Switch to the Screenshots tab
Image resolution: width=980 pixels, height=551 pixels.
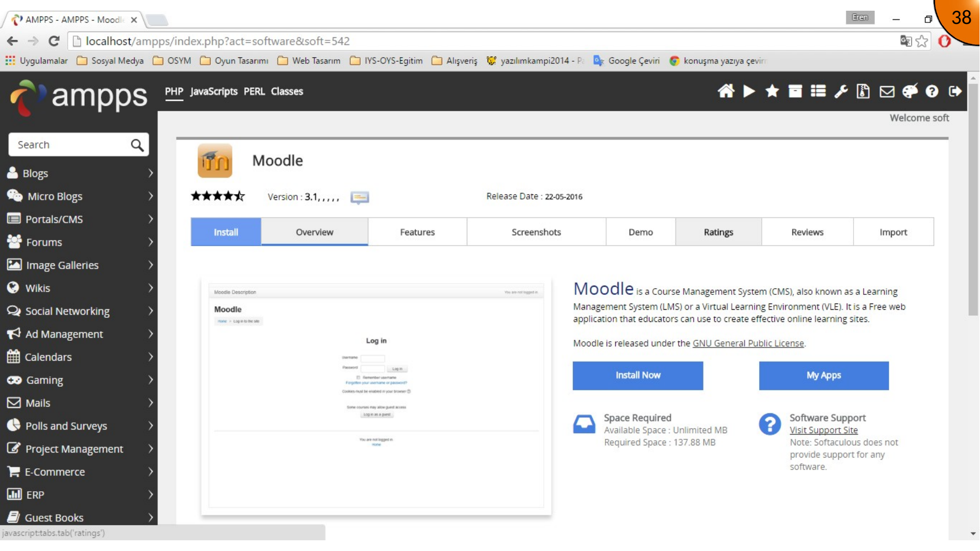click(x=536, y=232)
